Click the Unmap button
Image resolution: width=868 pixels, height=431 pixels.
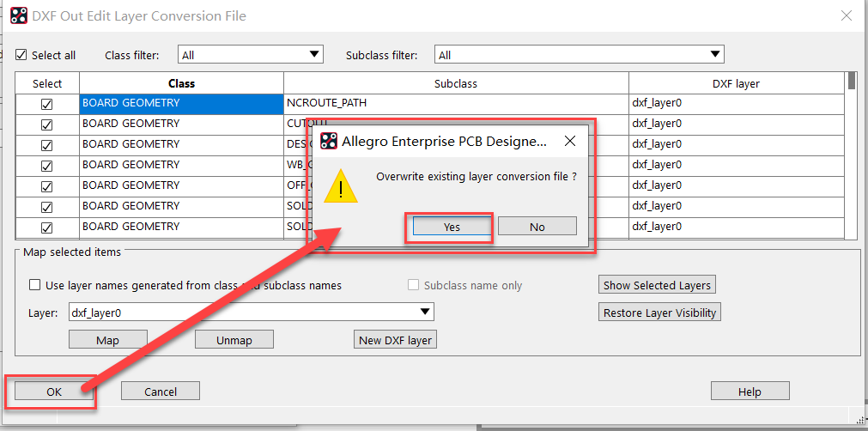(x=234, y=340)
